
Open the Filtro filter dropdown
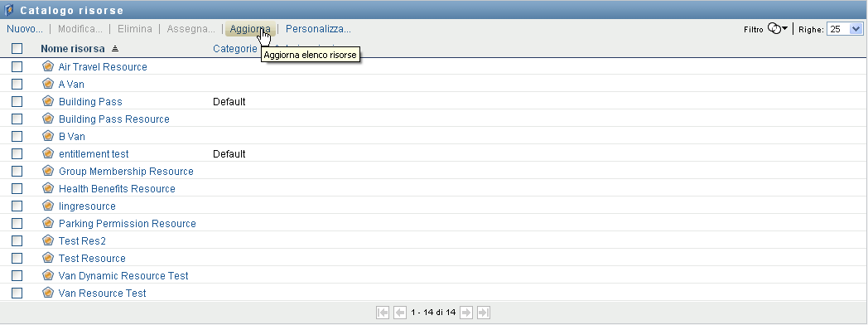click(777, 29)
